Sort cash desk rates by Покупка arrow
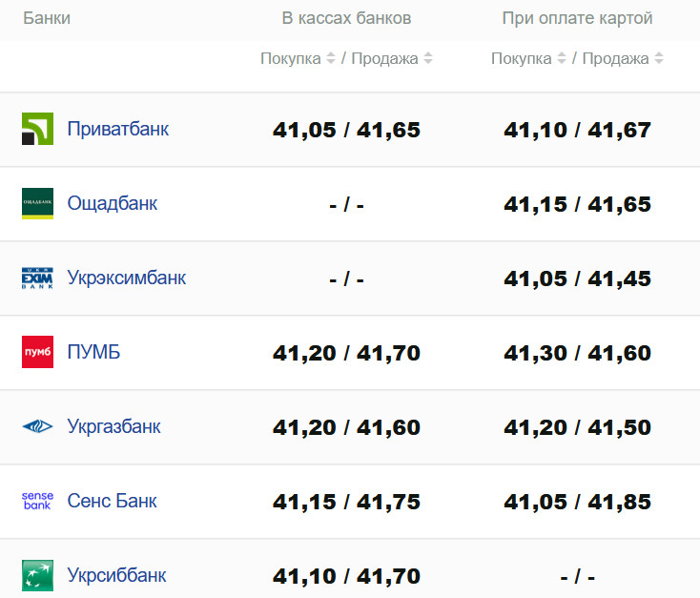This screenshot has width=700, height=598. pos(331,59)
